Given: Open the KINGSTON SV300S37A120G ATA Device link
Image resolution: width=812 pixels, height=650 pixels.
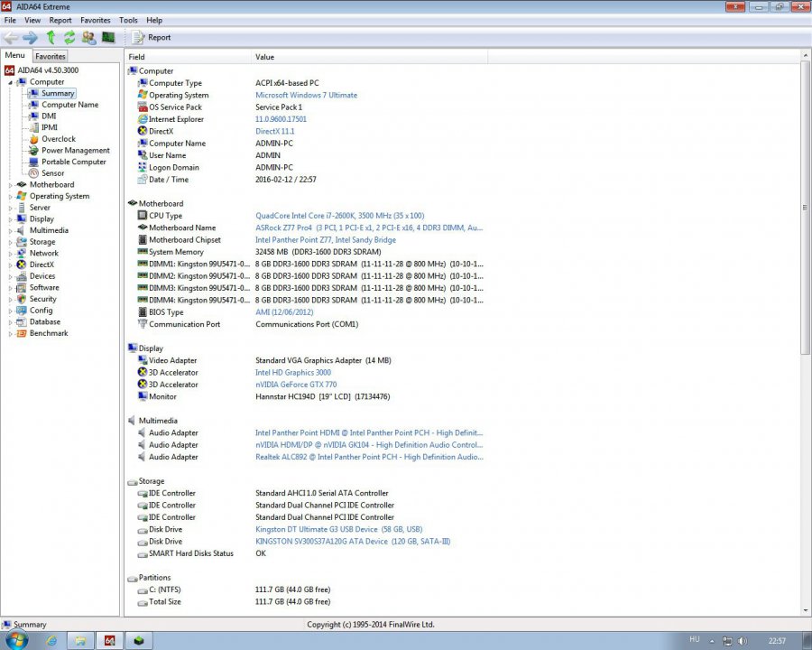Looking at the screenshot, I should (x=353, y=541).
